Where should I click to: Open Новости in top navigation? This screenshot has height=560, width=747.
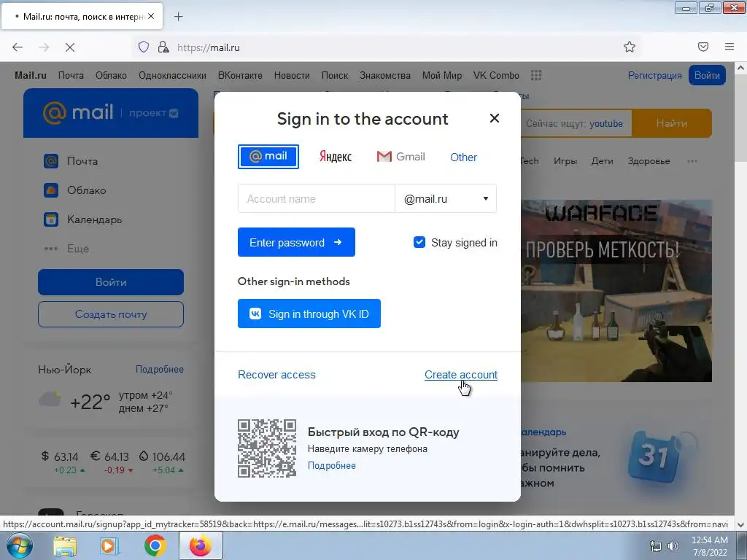click(x=292, y=75)
